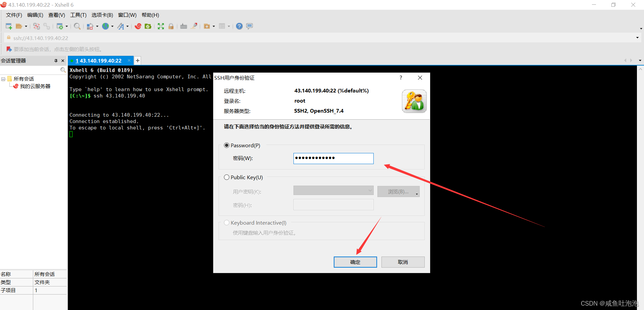Viewport: 644px width, 310px height.
Task: Open the 窗口(W) menu
Action: point(127,15)
